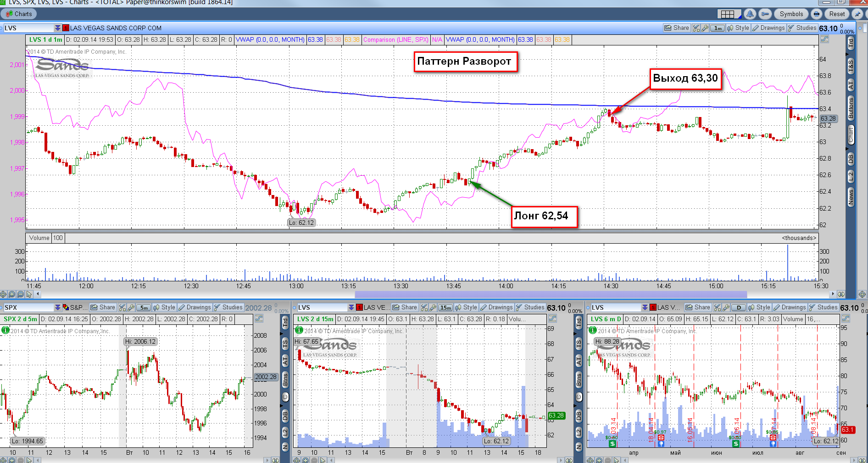
Task: Share the SPX chart
Action: pyautogui.click(x=103, y=307)
